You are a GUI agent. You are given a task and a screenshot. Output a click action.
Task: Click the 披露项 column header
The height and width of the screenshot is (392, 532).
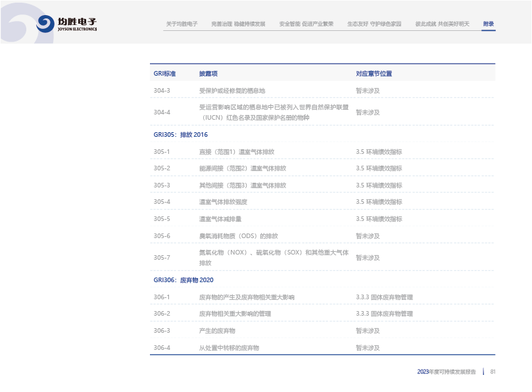point(208,74)
